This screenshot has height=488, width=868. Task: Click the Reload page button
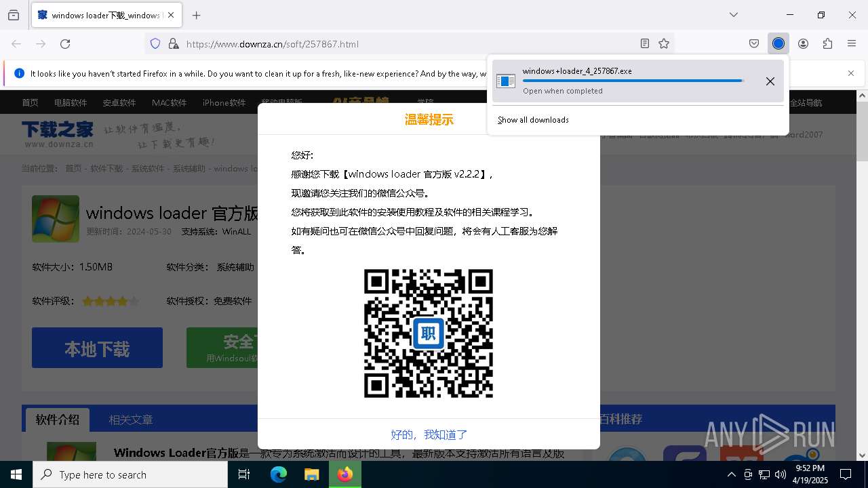click(65, 43)
